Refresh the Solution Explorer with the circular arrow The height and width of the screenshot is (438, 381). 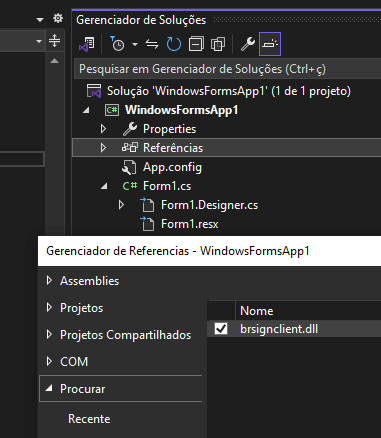(174, 44)
